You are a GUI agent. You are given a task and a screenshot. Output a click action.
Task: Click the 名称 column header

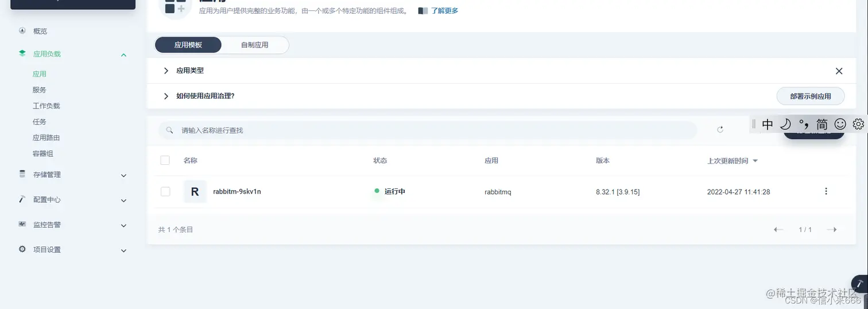coord(190,161)
